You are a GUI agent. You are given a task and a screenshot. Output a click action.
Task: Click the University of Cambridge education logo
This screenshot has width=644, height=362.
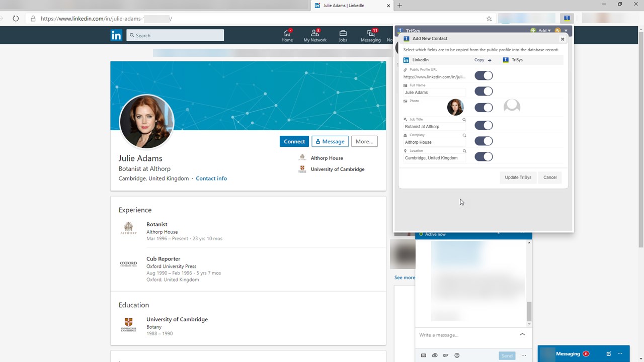pyautogui.click(x=128, y=324)
